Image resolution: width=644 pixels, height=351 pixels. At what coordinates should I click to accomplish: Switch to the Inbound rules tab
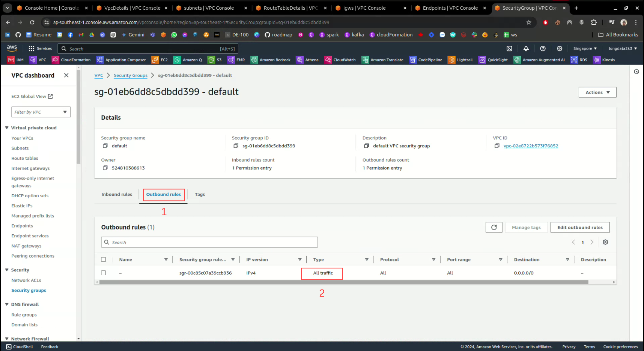click(x=117, y=194)
